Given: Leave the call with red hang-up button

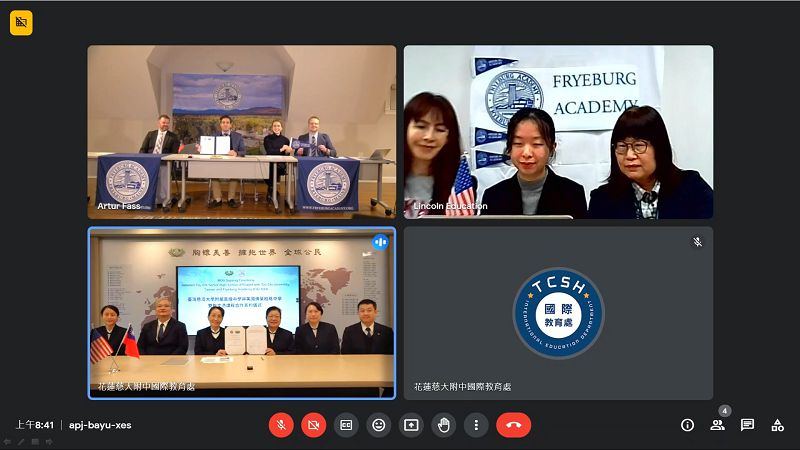Looking at the screenshot, I should click(x=513, y=425).
